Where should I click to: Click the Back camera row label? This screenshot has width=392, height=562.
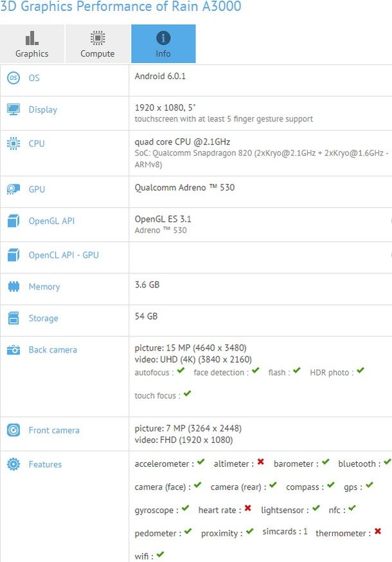53,350
